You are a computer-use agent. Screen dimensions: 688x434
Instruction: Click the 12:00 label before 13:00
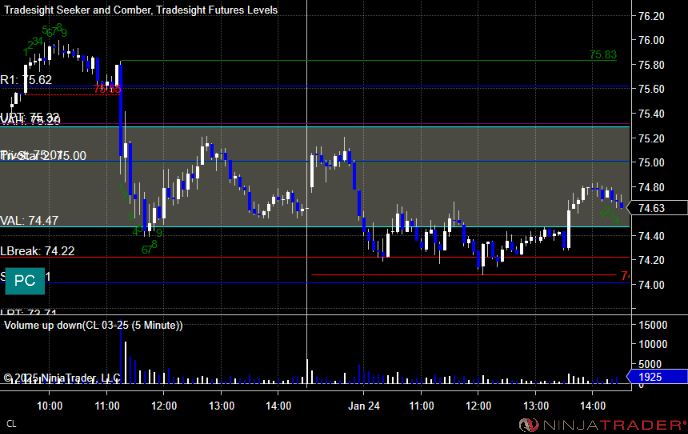pos(164,406)
